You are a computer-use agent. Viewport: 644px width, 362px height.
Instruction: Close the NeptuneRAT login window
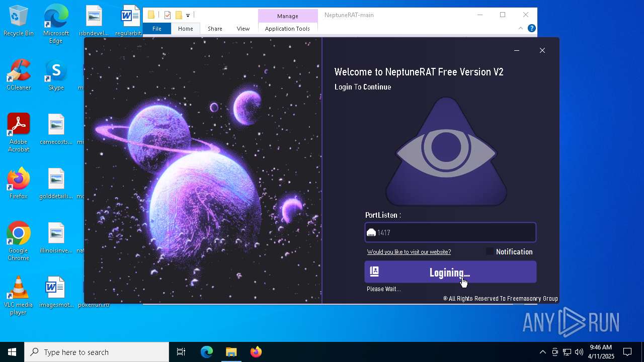[x=542, y=50]
